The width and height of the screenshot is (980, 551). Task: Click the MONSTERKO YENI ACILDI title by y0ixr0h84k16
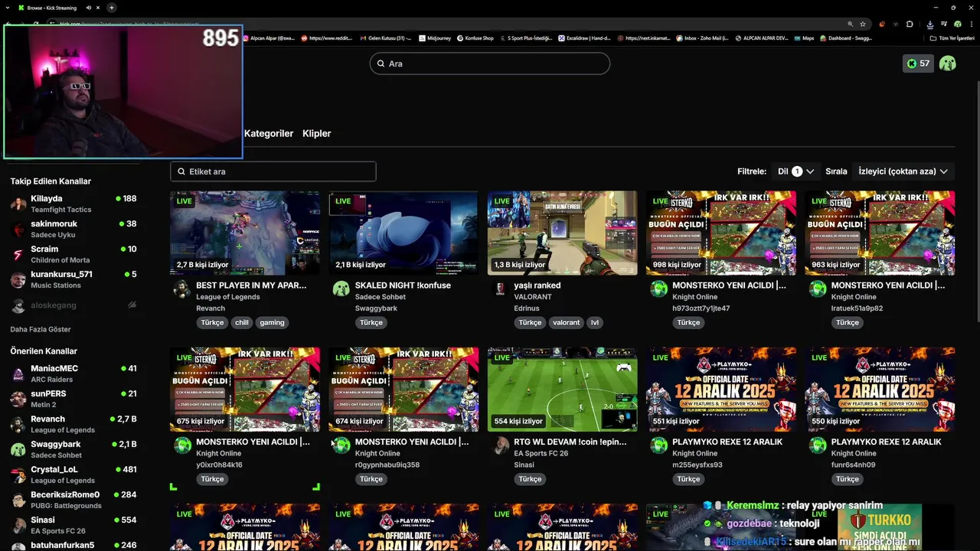point(253,442)
